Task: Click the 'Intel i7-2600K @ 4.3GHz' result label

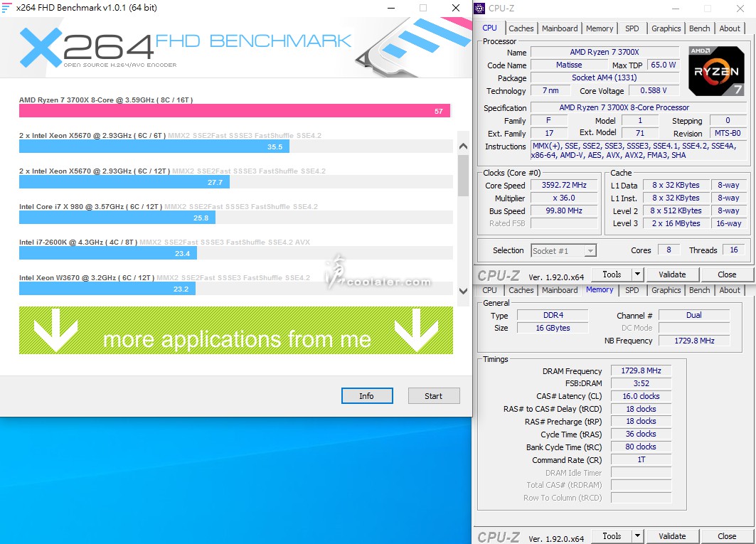Action: [79, 242]
